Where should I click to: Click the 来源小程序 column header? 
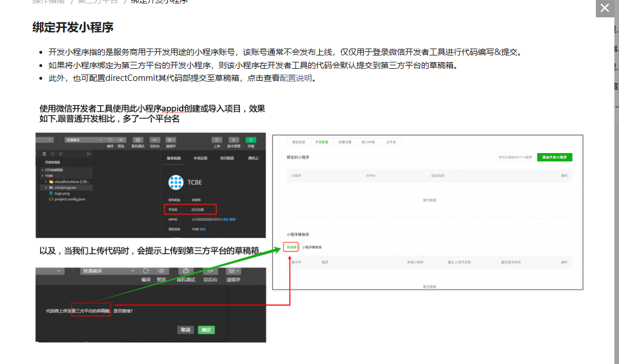pyautogui.click(x=415, y=262)
